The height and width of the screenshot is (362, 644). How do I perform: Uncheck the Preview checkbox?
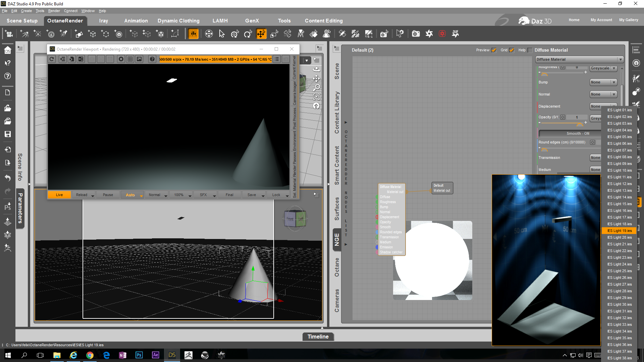tap(494, 50)
